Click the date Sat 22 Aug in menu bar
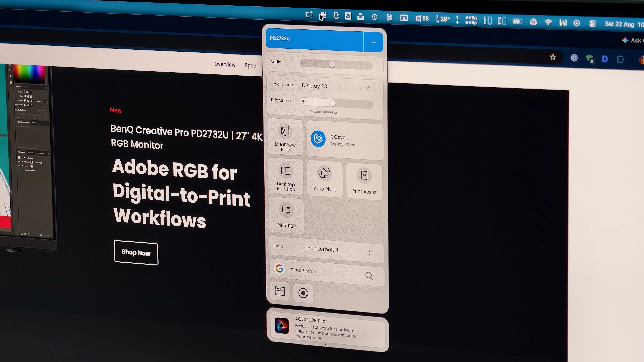Image resolution: width=644 pixels, height=362 pixels. pos(619,24)
